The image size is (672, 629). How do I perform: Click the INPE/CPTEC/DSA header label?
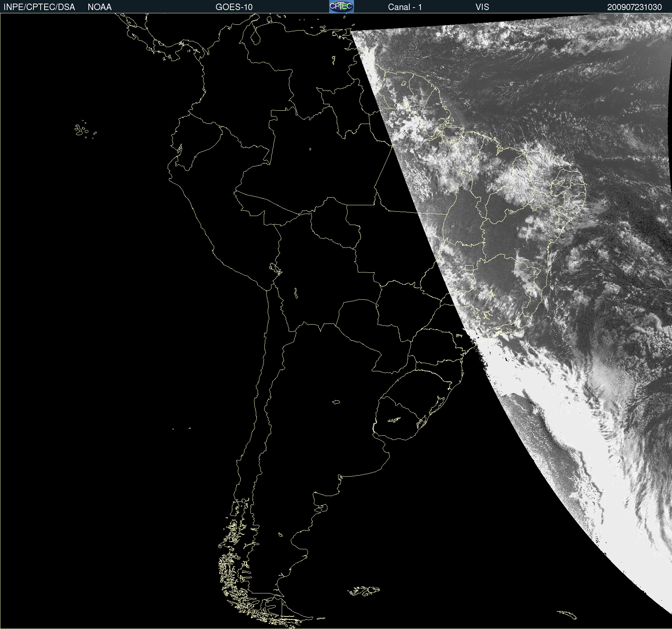tap(39, 7)
